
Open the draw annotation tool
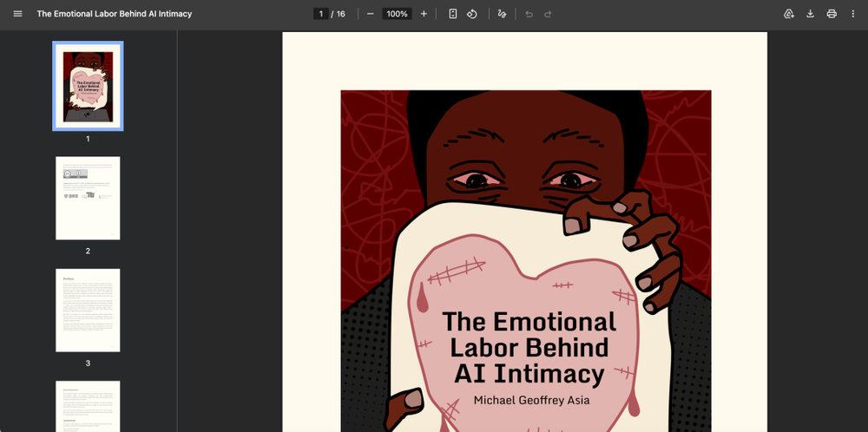click(502, 14)
